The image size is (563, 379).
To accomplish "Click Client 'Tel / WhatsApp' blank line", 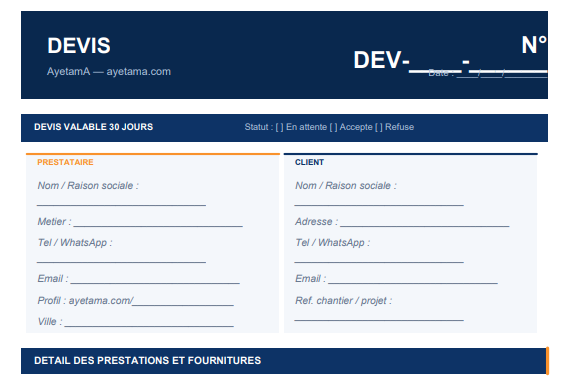I will 379,262.
